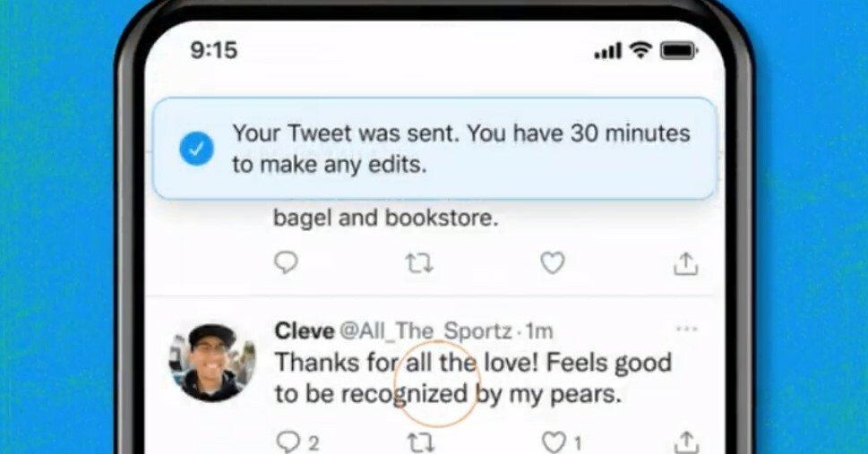Retweet the bagel and bookstore tweet
This screenshot has width=868, height=454.
coord(419,263)
